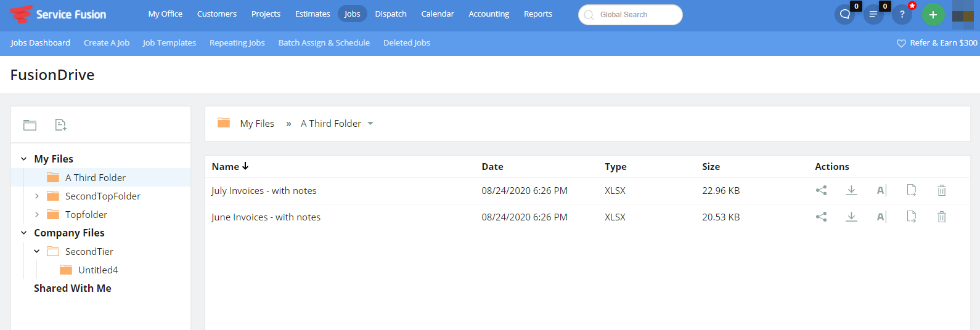
Task: Delete the June Invoices file
Action: 942,217
